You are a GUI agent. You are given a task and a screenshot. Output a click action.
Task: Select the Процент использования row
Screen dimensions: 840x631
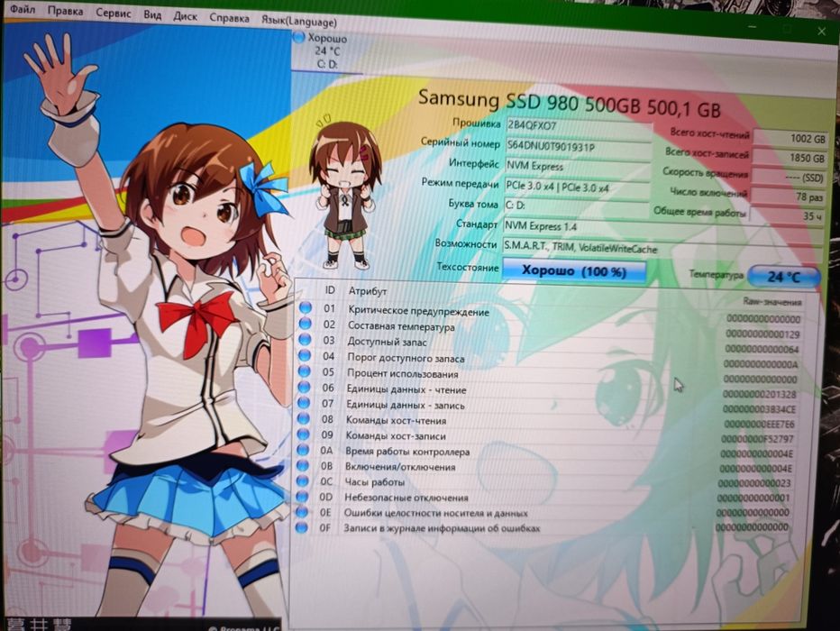[549, 374]
